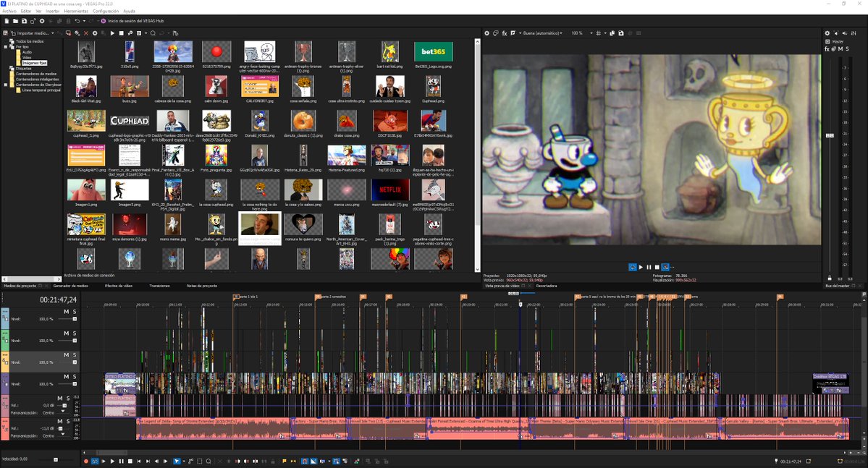Open project properties from the main toolbar gear
Image resolution: width=868 pixels, height=468 pixels.
click(x=41, y=21)
